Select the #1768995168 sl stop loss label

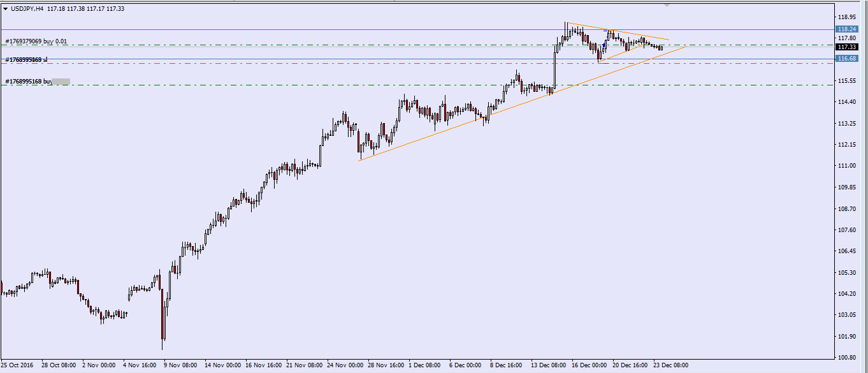26,59
